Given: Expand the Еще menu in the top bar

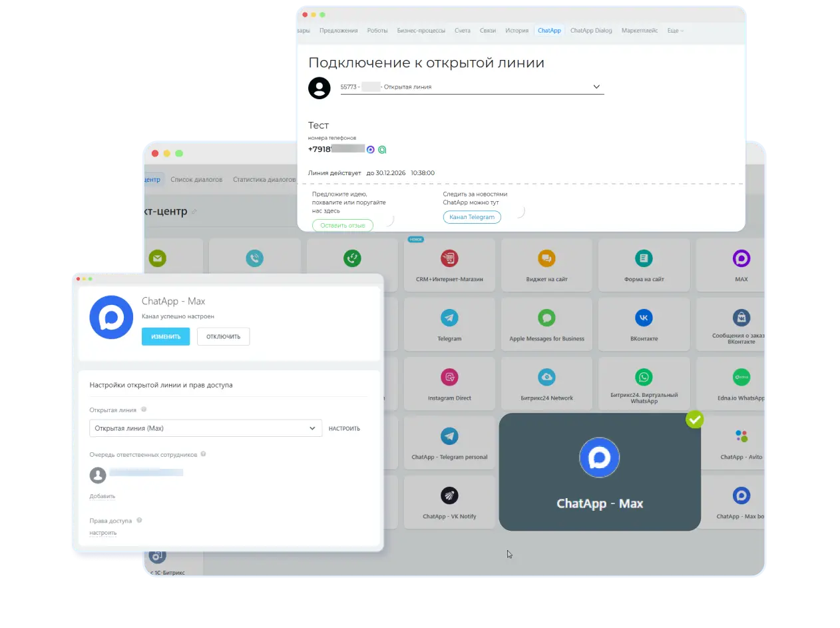Looking at the screenshot, I should 675,31.
